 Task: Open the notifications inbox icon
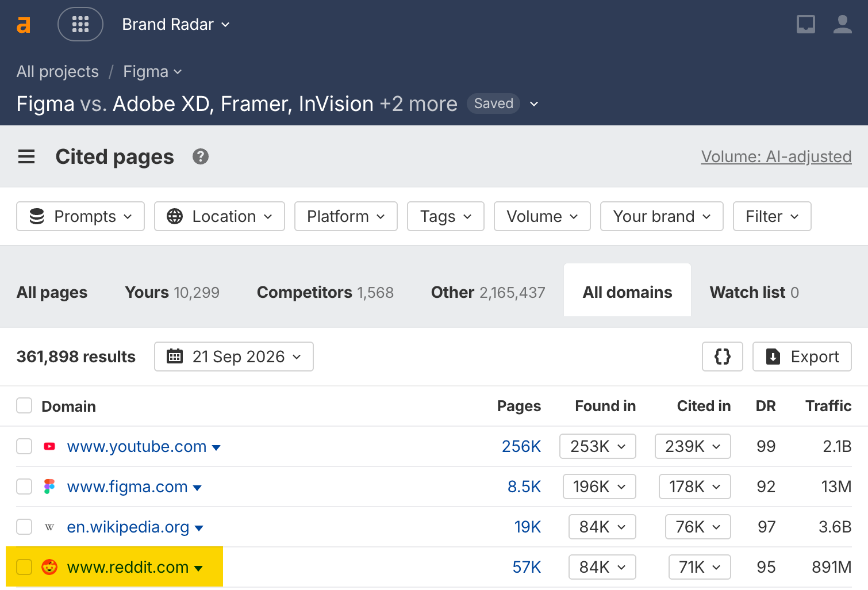pyautogui.click(x=806, y=24)
